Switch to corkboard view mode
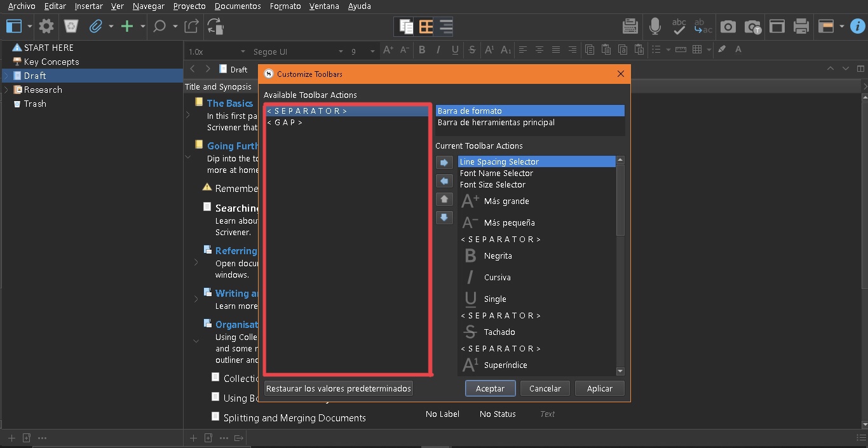The width and height of the screenshot is (868, 448). pyautogui.click(x=426, y=27)
